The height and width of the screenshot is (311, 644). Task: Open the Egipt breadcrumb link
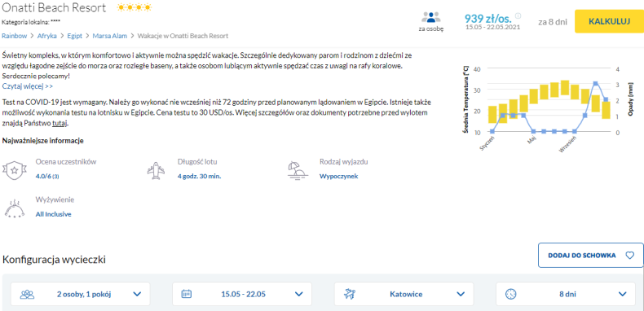click(74, 36)
